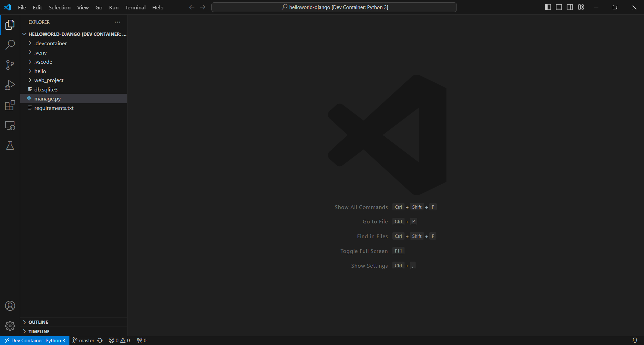Customize layout using the layout icon

coord(581,7)
